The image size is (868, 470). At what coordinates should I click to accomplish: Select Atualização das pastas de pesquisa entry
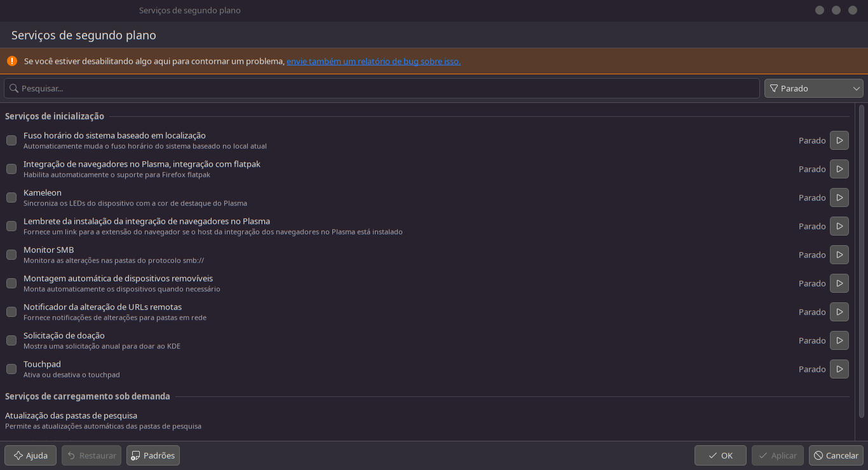(71, 416)
